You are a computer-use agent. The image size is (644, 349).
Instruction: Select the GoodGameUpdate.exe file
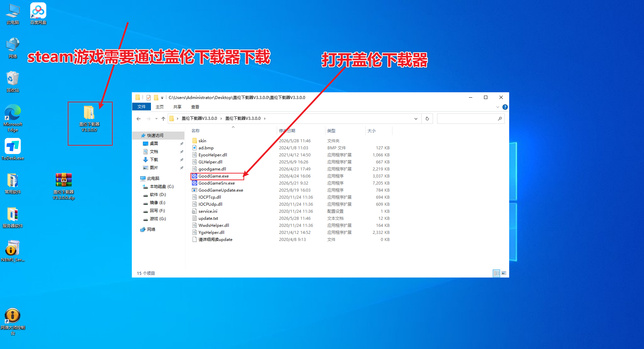(221, 190)
